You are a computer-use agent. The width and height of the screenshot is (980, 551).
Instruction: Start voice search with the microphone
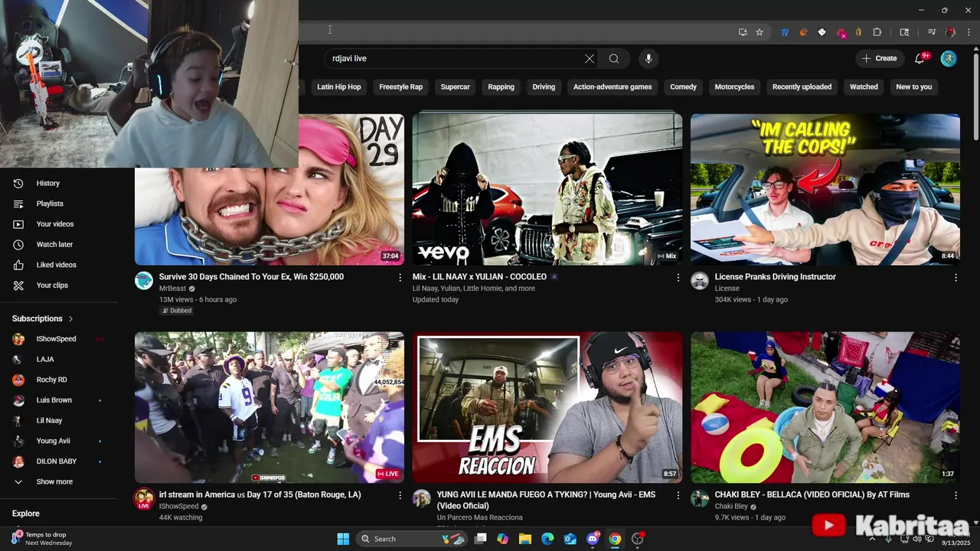click(648, 58)
